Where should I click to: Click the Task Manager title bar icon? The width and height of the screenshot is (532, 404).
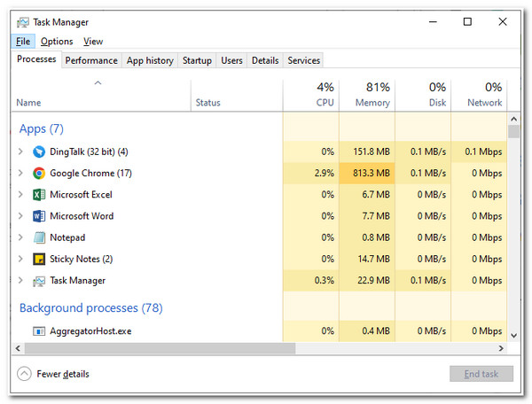tap(23, 22)
